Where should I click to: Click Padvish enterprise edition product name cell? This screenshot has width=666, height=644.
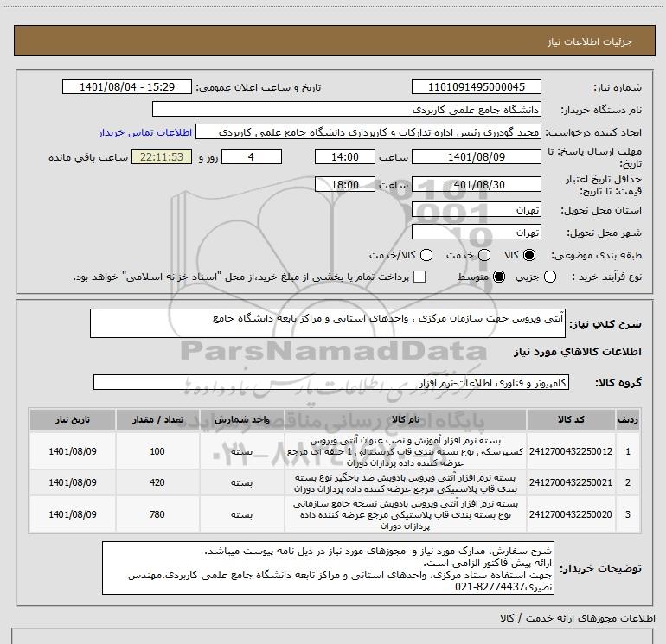(x=405, y=515)
